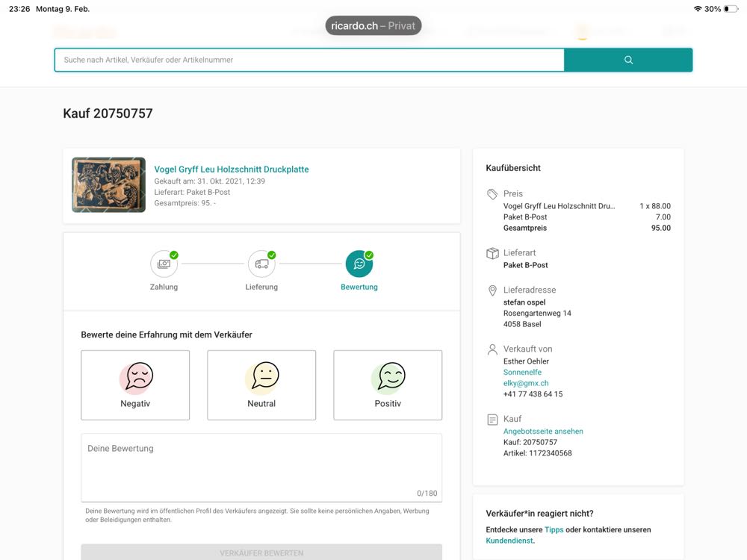The height and width of the screenshot is (560, 747).
Task: Click the document icon beside Kauf
Action: pyautogui.click(x=492, y=420)
